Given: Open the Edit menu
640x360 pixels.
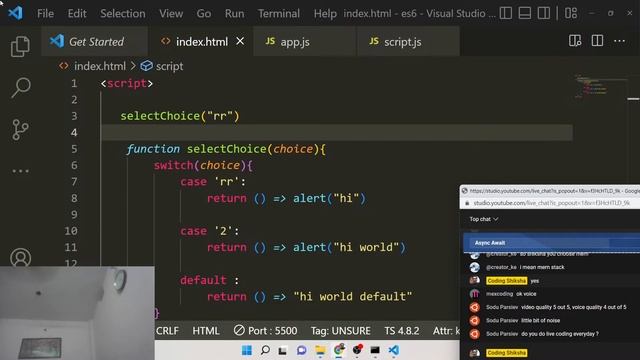Looking at the screenshot, I should click(x=77, y=13).
